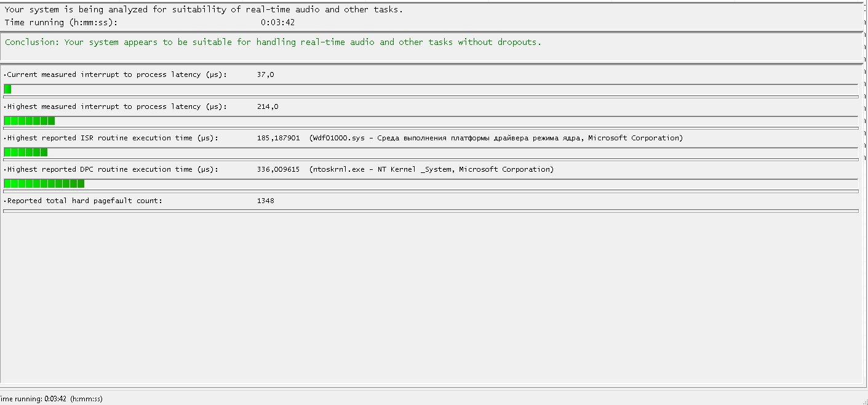The height and width of the screenshot is (405, 868).
Task: Click the 37,0 current latency value
Action: point(266,74)
